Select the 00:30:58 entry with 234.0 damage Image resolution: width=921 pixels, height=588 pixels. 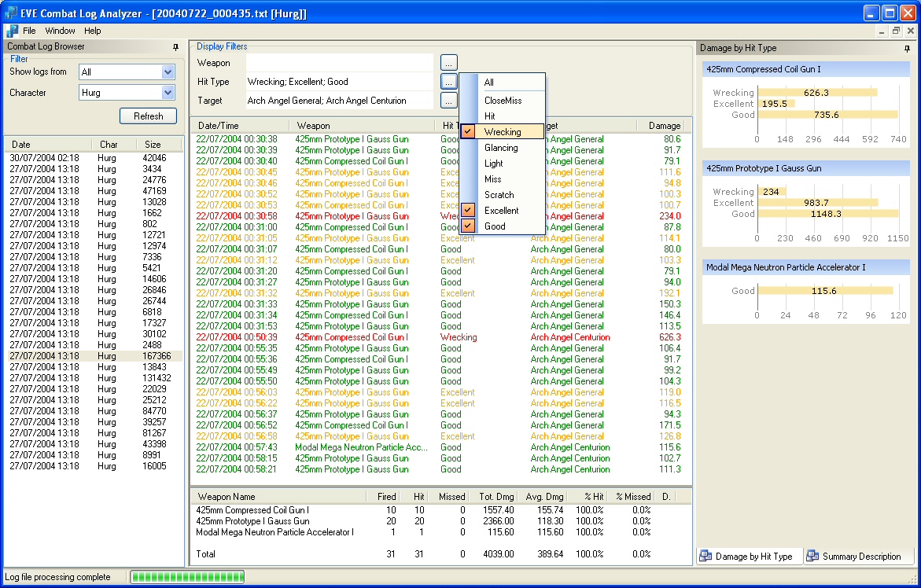(440, 216)
